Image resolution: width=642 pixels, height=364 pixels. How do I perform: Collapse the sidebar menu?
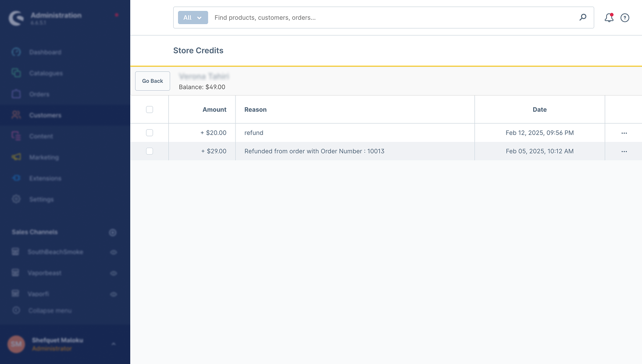(50, 311)
